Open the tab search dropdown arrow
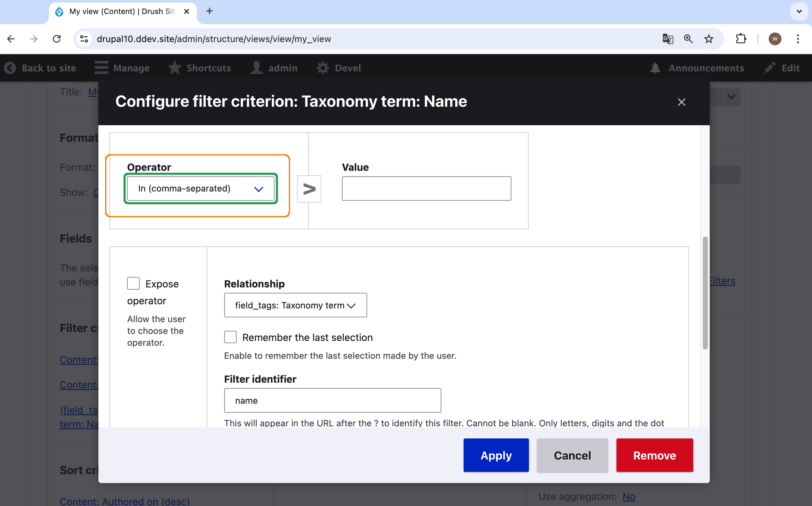The height and width of the screenshot is (506, 812). [x=799, y=11]
